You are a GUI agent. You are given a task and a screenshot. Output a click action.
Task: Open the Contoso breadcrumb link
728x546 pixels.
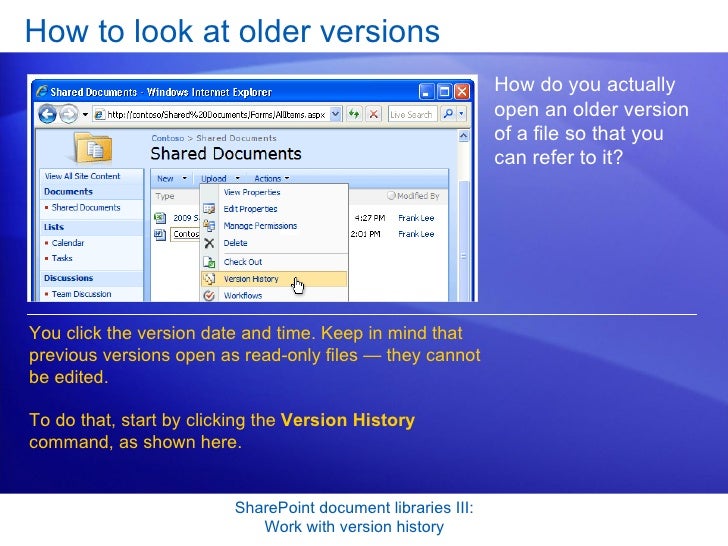pos(168,138)
